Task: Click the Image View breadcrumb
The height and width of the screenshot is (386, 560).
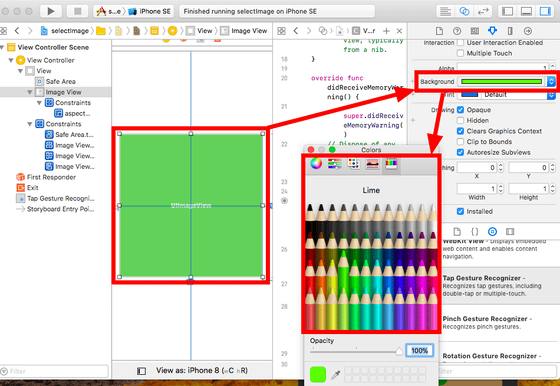Action: pos(244,31)
